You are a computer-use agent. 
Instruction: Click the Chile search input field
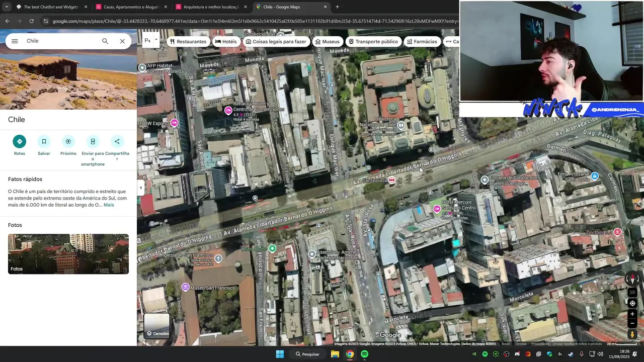60,41
